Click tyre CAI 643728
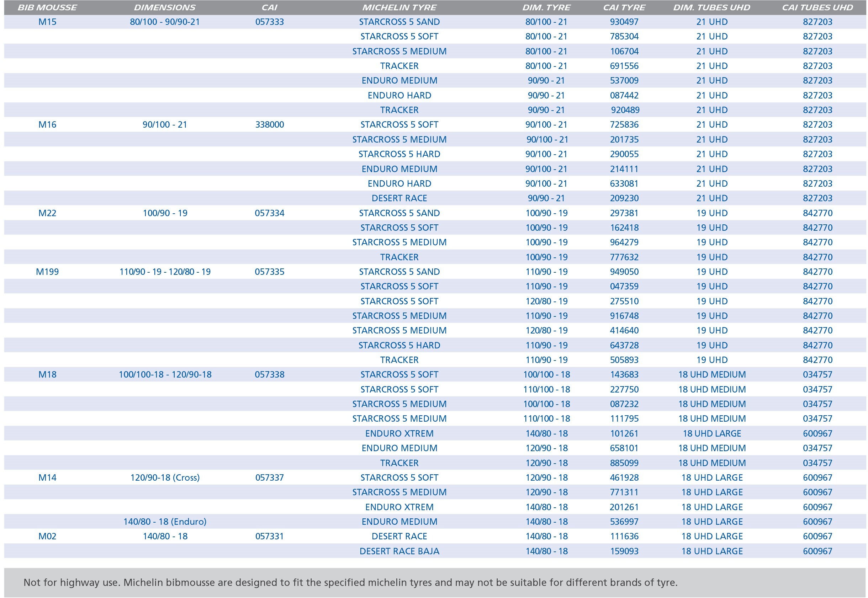Image resolution: width=868 pixels, height=598 pixels. (x=624, y=345)
